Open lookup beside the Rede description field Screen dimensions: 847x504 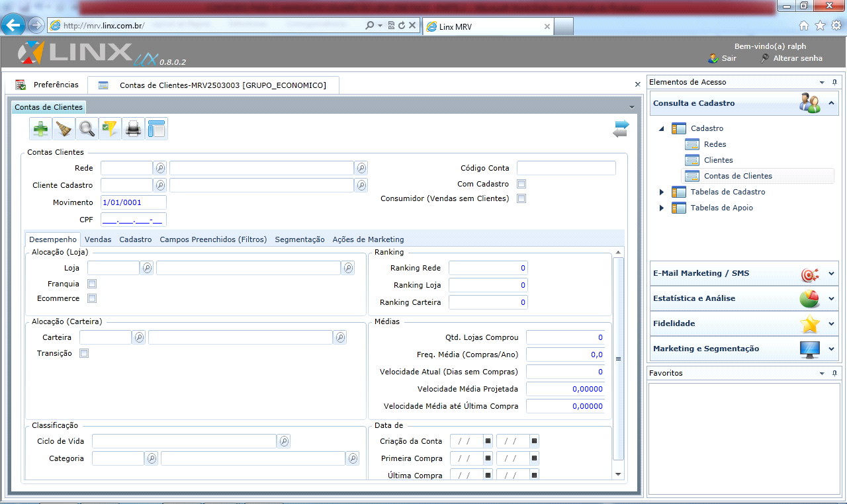click(x=361, y=168)
